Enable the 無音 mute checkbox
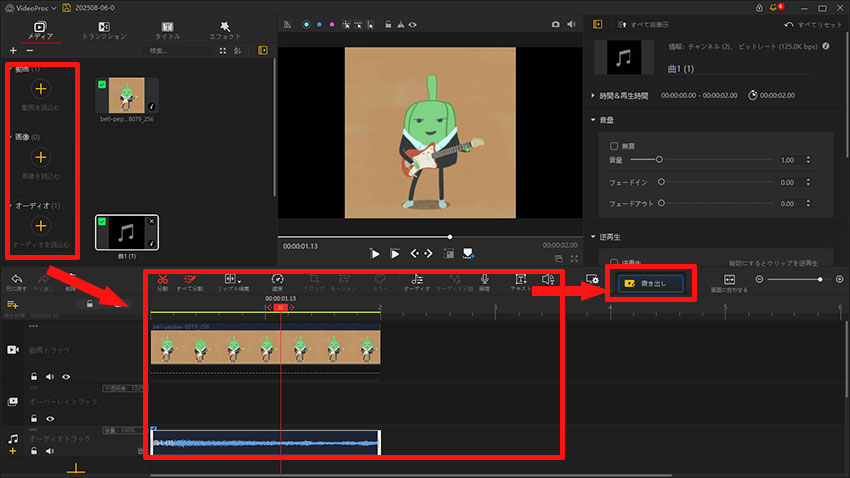The image size is (850, 478). (x=614, y=146)
